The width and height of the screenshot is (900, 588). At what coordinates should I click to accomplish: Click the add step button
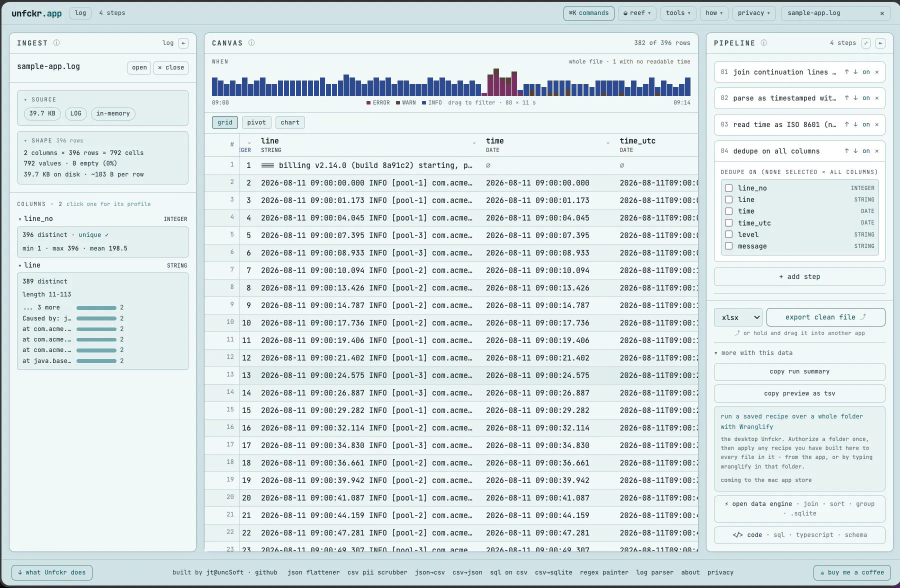tap(799, 276)
